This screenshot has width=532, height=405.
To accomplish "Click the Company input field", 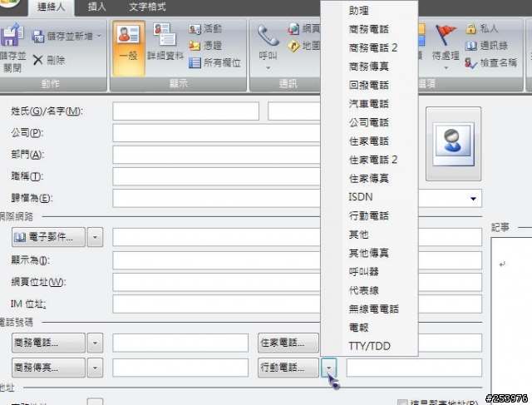I will pos(216,133).
